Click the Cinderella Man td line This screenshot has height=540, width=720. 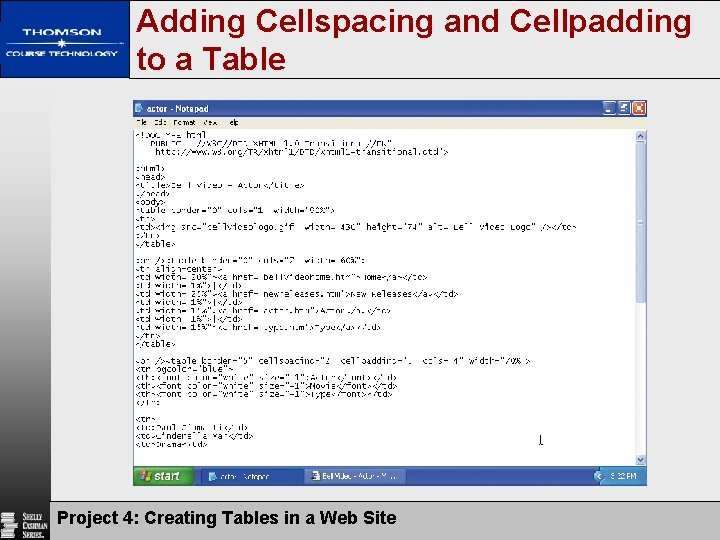click(x=194, y=436)
